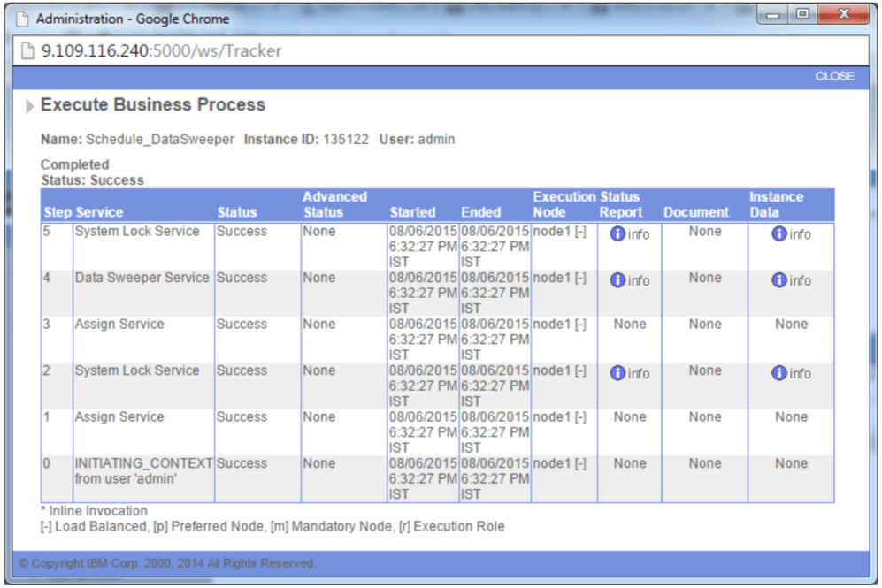Click the Chrome window title document icon
This screenshot has height=588, width=882.
[x=22, y=18]
